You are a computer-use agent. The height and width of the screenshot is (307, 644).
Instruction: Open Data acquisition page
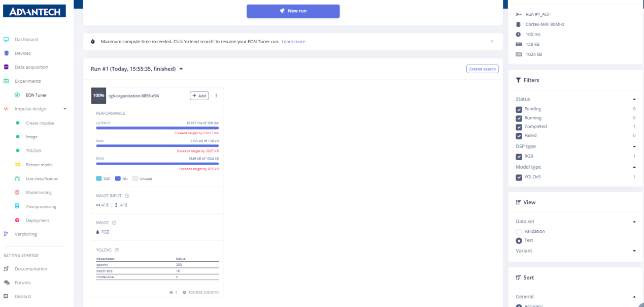coord(31,67)
